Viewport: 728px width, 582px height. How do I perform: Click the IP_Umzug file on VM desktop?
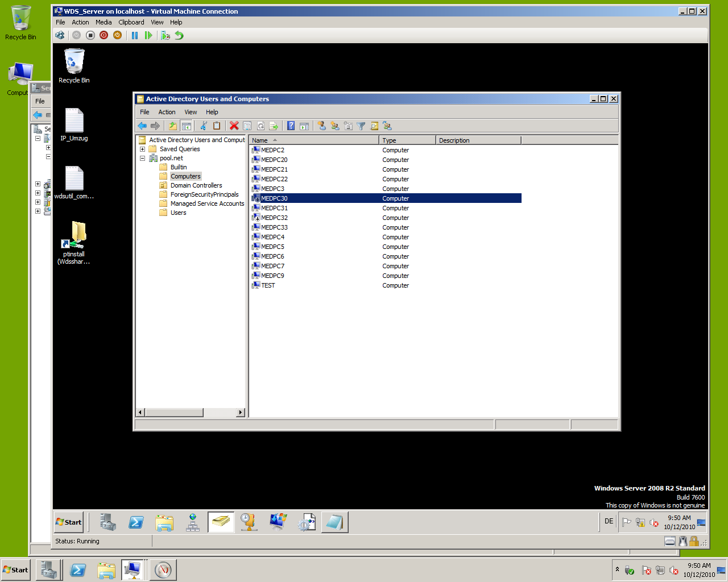[74, 124]
